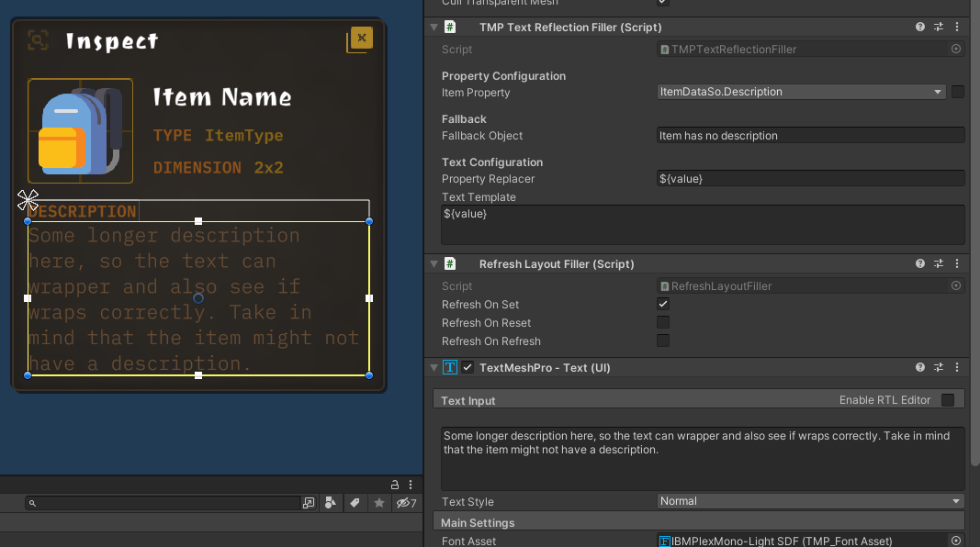Enable Refresh On Reset checkbox
Image resolution: width=980 pixels, height=547 pixels.
(x=662, y=322)
